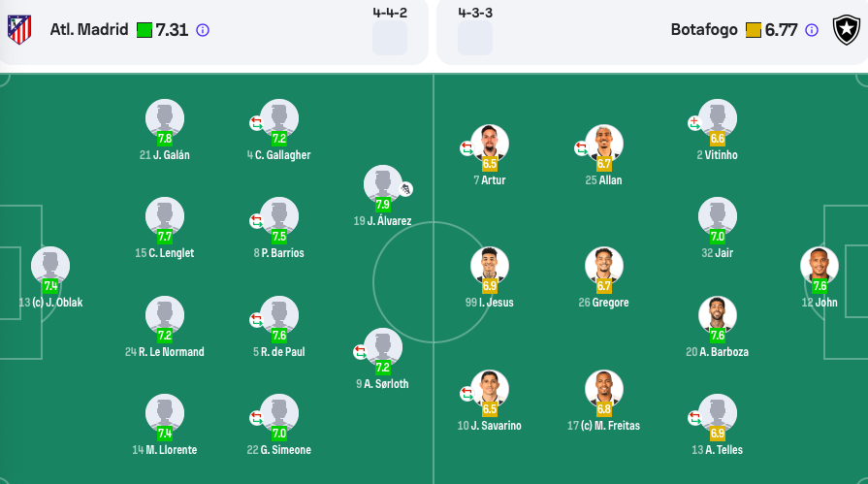Click the 4-4-2 formation box
Image resolution: width=868 pixels, height=484 pixels.
(390, 38)
